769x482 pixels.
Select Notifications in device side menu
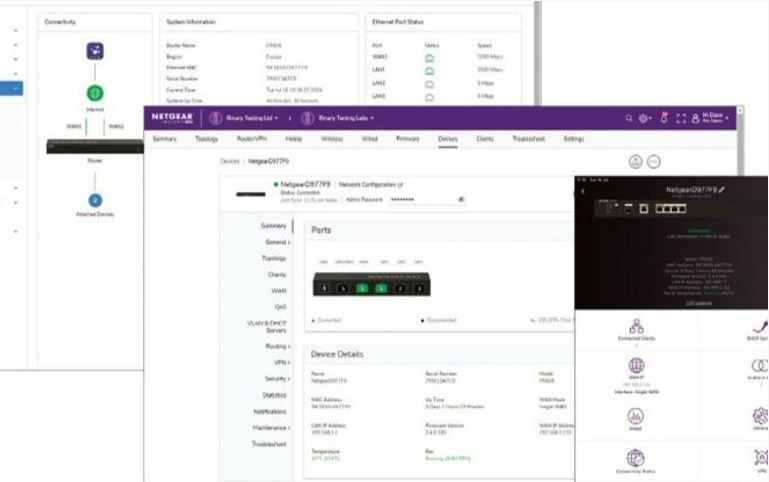click(270, 411)
